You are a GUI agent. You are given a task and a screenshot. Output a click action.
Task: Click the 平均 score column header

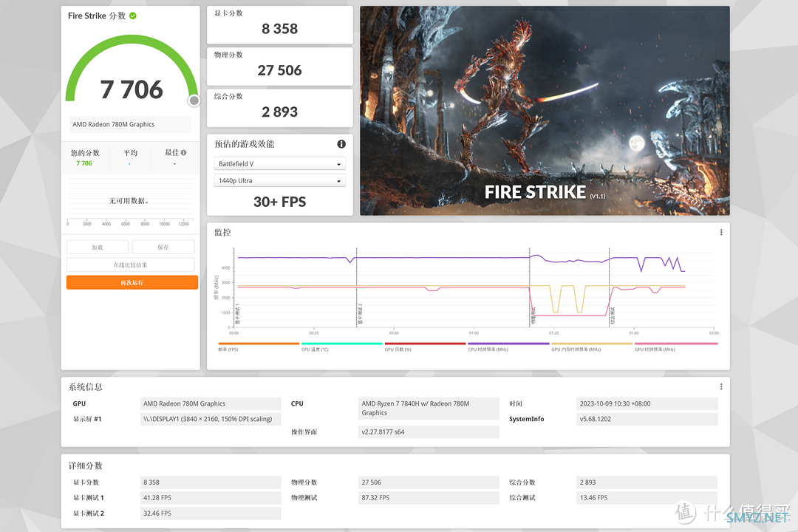[130, 153]
